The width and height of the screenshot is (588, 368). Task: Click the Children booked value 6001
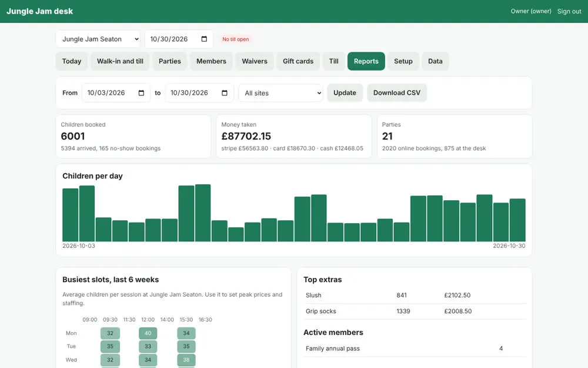coord(73,136)
